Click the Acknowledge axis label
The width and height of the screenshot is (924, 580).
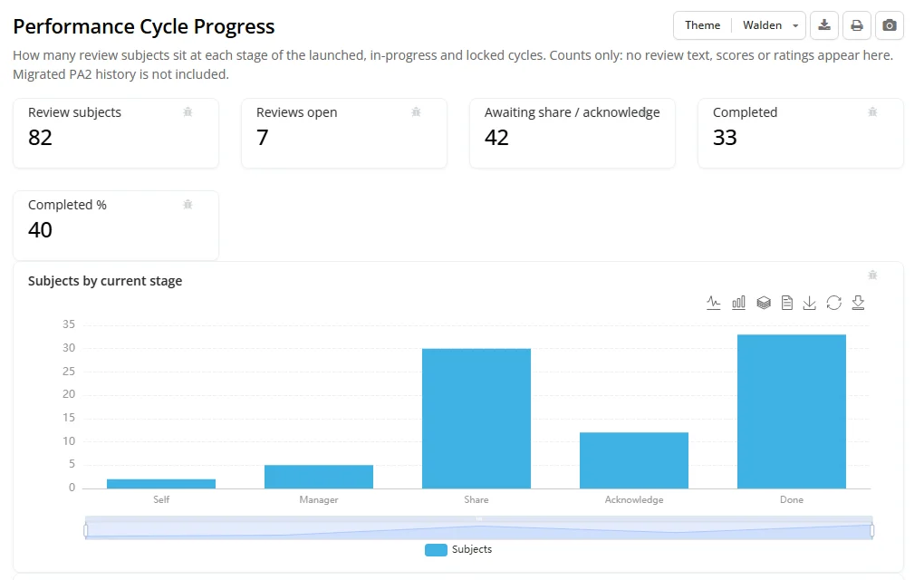tap(634, 500)
